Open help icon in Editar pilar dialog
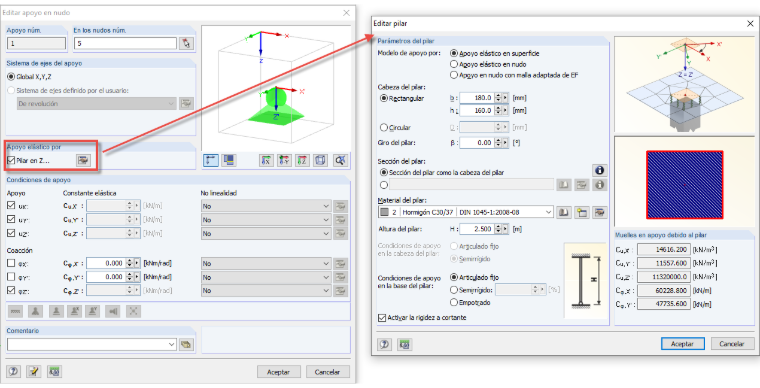Screen dimensions: 760x388 tap(384, 344)
